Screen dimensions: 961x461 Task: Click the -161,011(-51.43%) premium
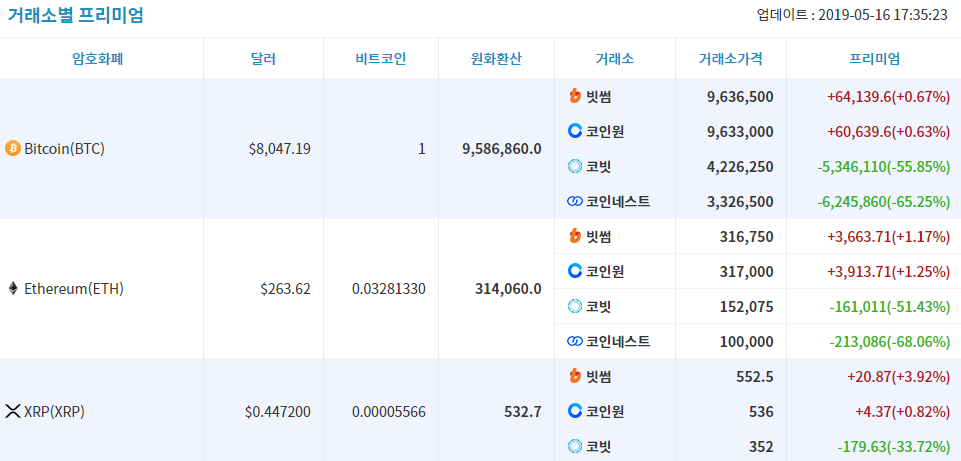point(890,307)
